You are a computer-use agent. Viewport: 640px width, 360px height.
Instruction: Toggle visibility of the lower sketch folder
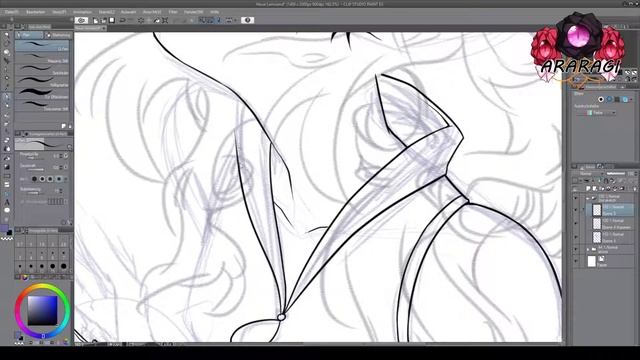coord(576,249)
